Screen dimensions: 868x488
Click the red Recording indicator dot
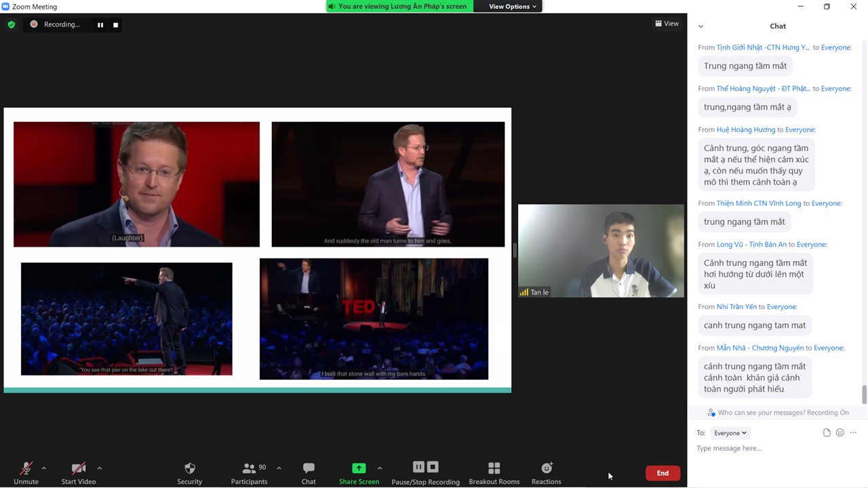34,24
